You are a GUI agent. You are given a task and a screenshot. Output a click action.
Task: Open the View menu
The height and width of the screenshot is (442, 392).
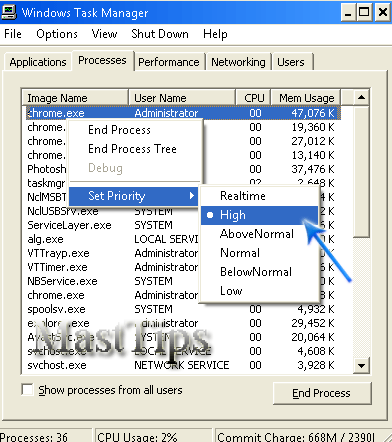[x=104, y=34]
